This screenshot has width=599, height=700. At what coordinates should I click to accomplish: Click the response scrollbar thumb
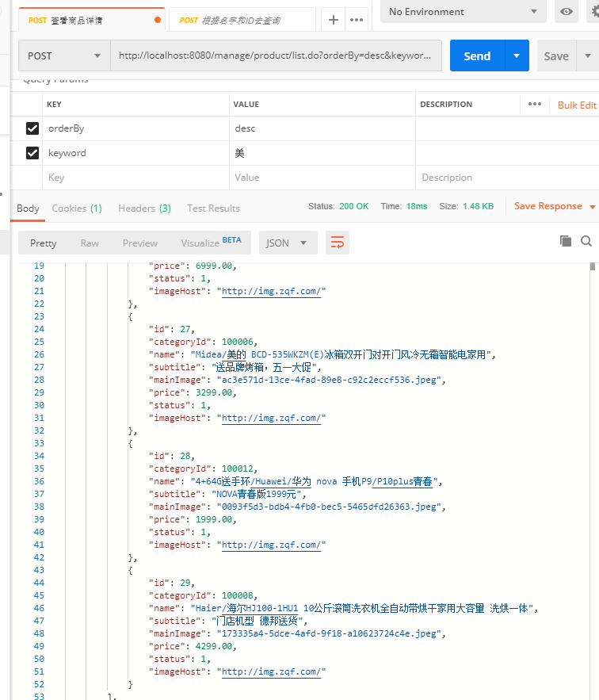(593, 266)
